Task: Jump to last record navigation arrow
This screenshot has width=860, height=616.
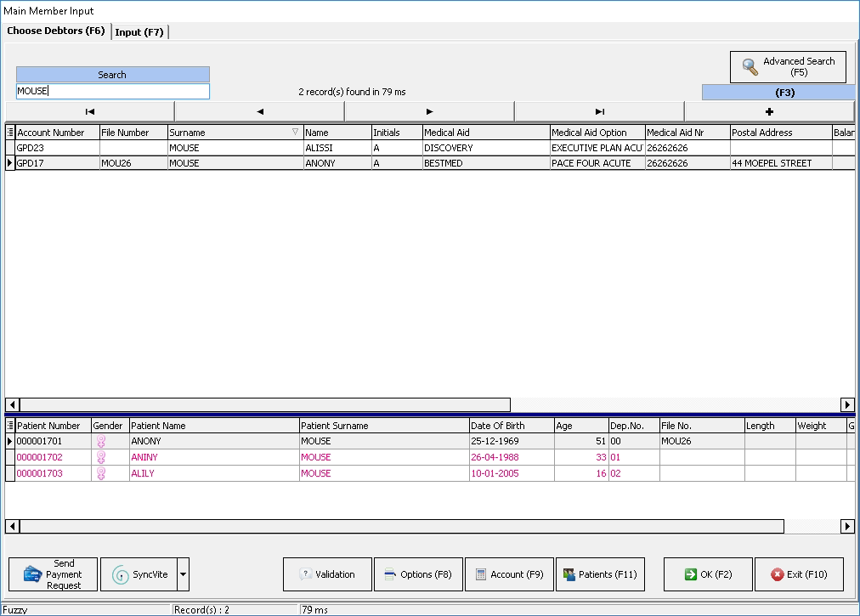Action: 599,111
